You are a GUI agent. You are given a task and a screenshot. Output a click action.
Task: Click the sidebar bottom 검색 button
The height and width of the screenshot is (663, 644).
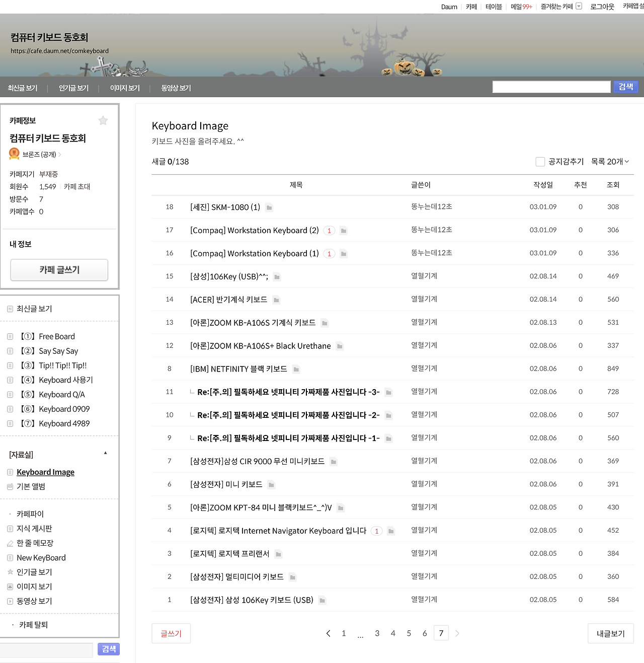tap(109, 649)
